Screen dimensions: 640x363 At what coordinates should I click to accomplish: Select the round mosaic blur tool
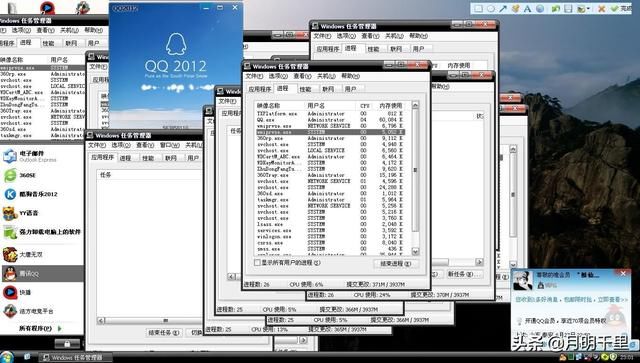540,8
